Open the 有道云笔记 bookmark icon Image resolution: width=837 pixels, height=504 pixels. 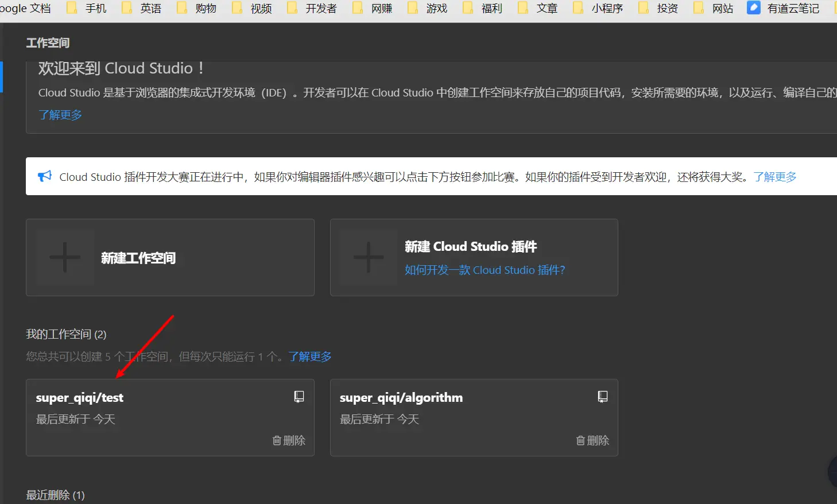coord(753,8)
